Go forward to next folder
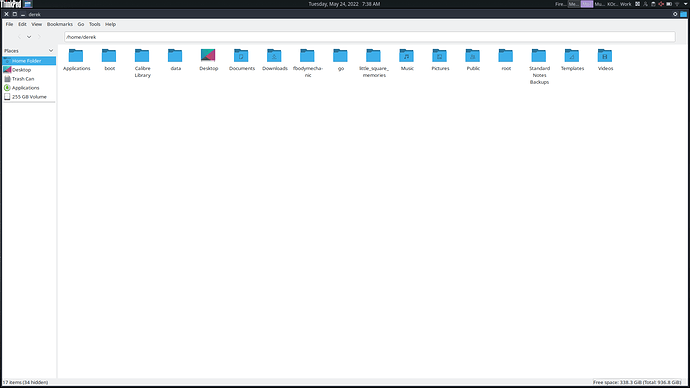Screen dimensions: 690x388 39,37
